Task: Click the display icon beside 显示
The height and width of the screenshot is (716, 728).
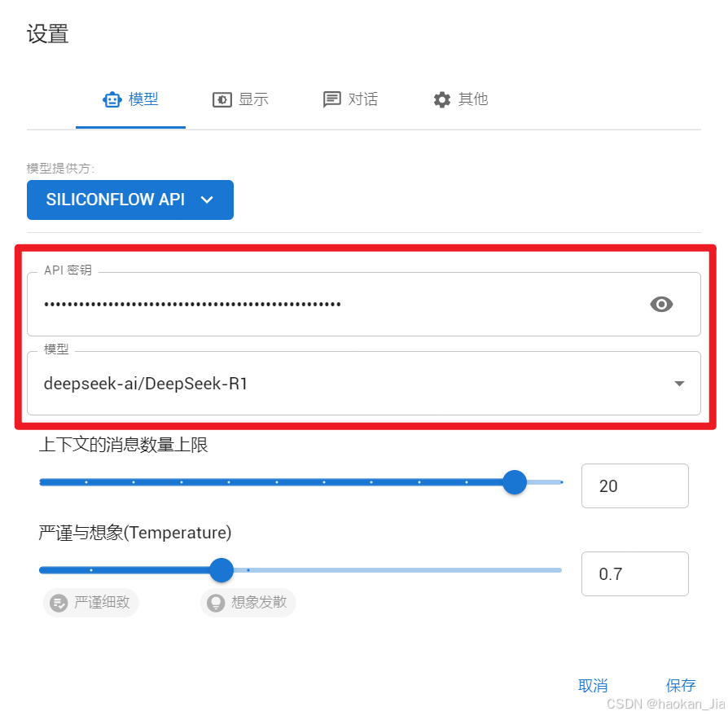Action: (222, 99)
